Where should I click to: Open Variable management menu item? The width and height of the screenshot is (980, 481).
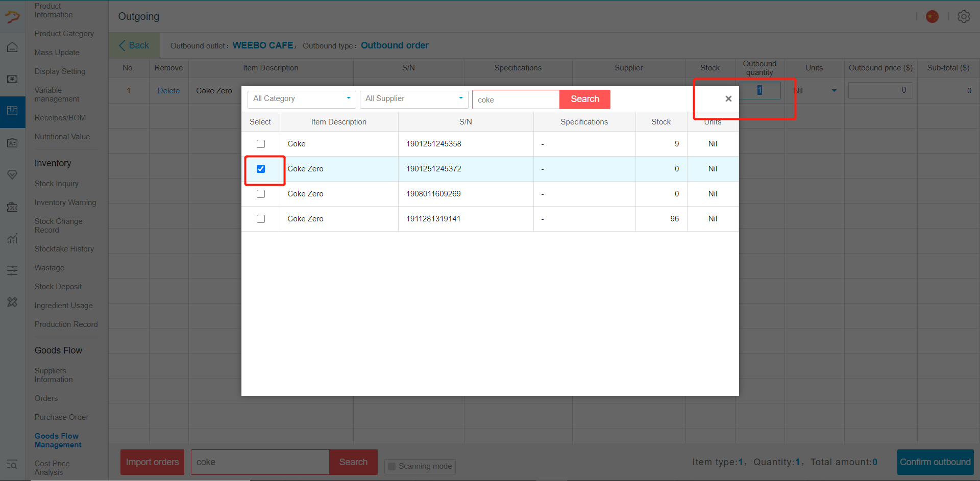[x=57, y=94]
